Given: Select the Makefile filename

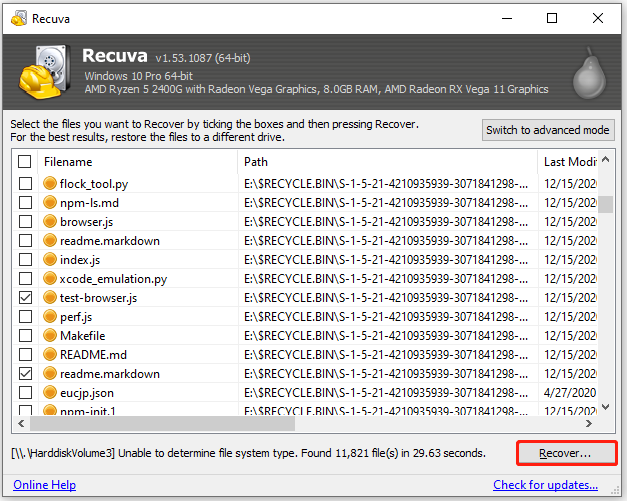Looking at the screenshot, I should tap(82, 335).
